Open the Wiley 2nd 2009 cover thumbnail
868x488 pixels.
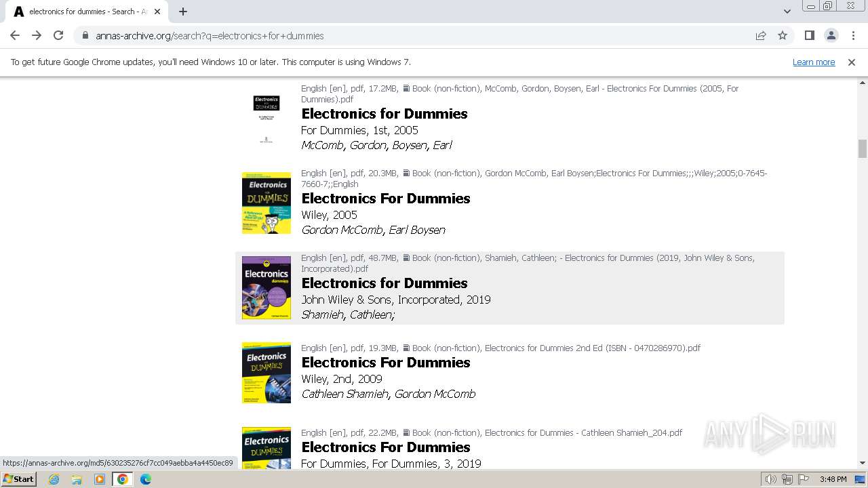[x=267, y=373]
